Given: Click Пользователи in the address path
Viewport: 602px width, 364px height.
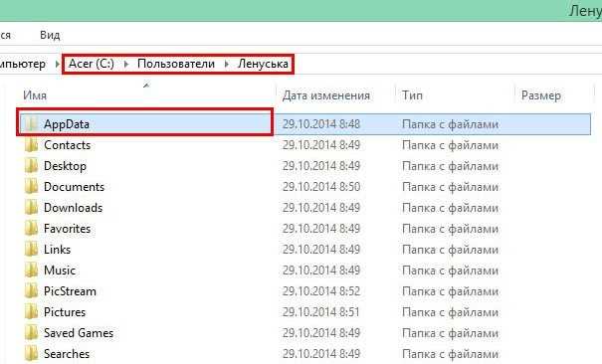Looking at the screenshot, I should 176,64.
